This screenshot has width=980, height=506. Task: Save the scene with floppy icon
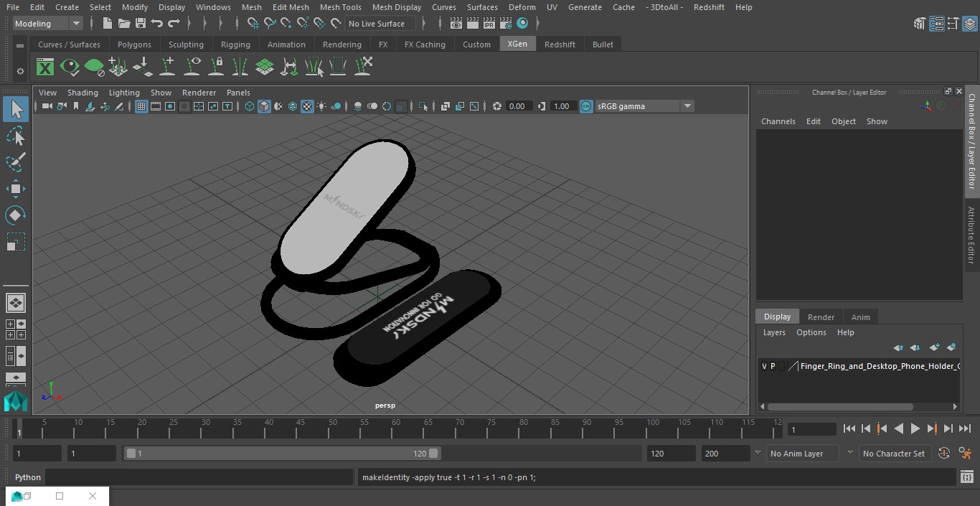click(x=140, y=24)
